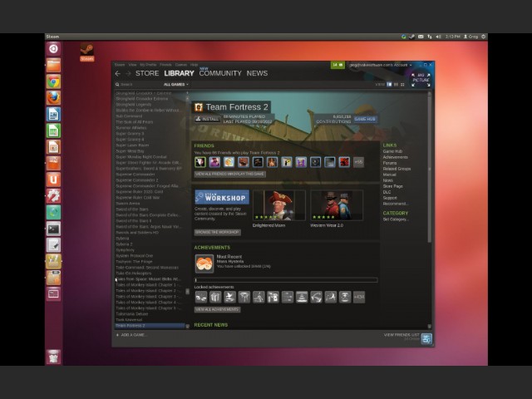Open the Steam Workshop banner
532x399 pixels.
222,197
